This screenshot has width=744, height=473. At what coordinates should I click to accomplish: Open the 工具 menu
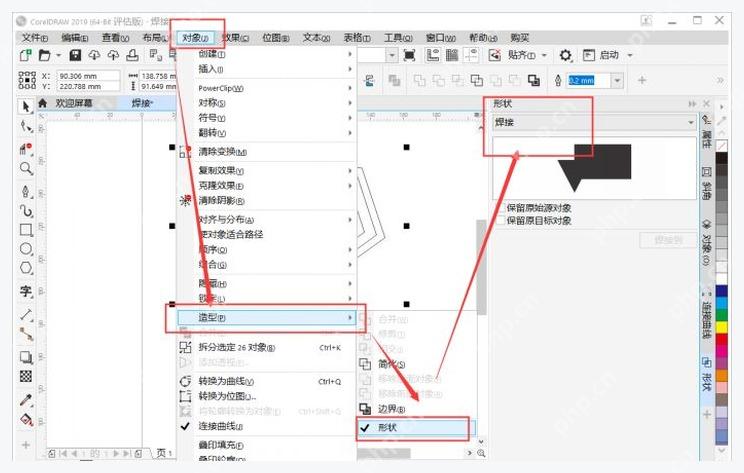point(398,37)
